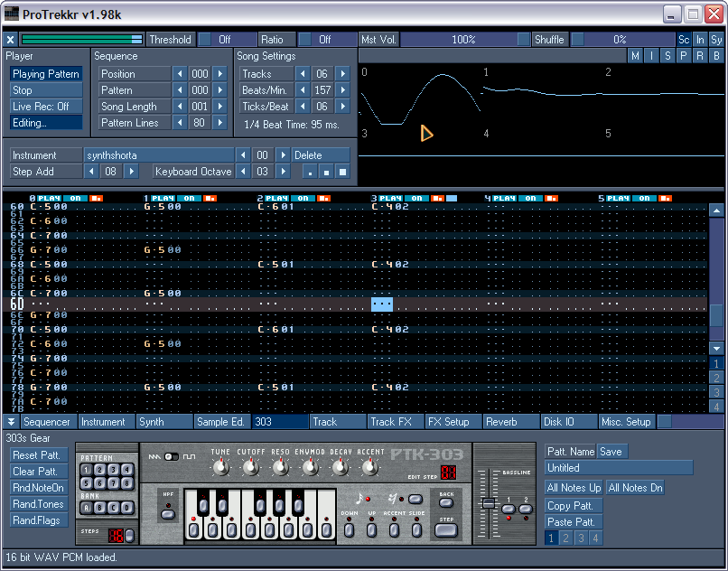Click the 303 Tune knob

click(x=221, y=467)
